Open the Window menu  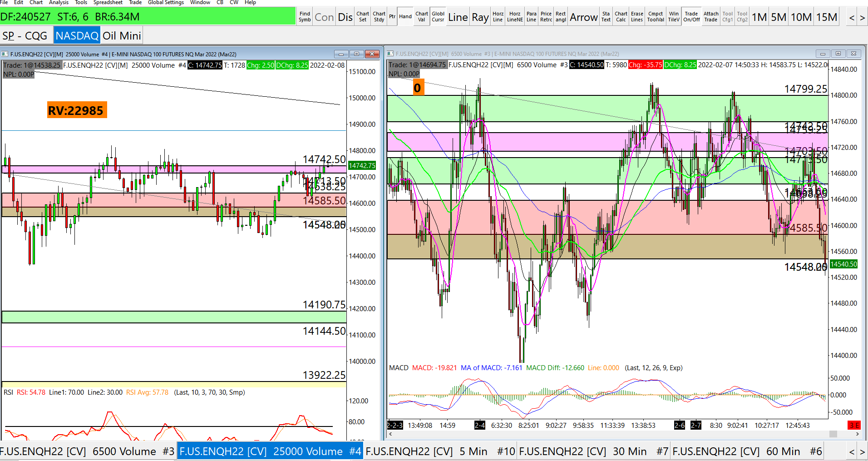200,2
